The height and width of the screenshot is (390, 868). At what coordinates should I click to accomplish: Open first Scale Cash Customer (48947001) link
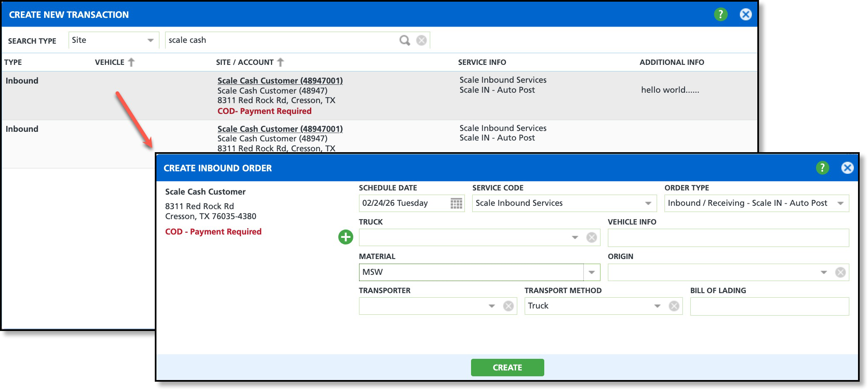coord(280,81)
